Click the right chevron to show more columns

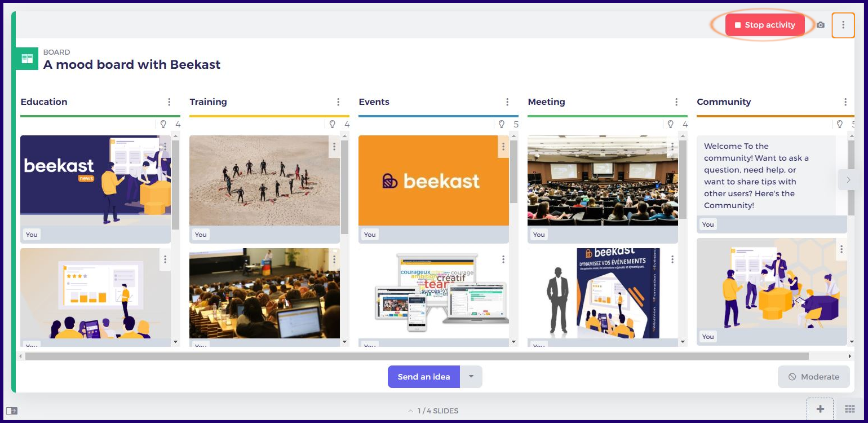848,180
